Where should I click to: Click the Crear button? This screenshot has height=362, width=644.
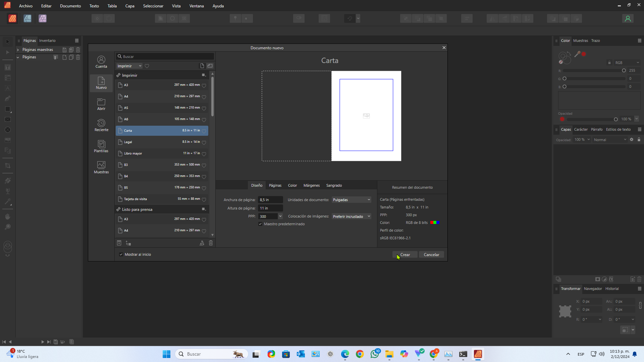click(405, 255)
